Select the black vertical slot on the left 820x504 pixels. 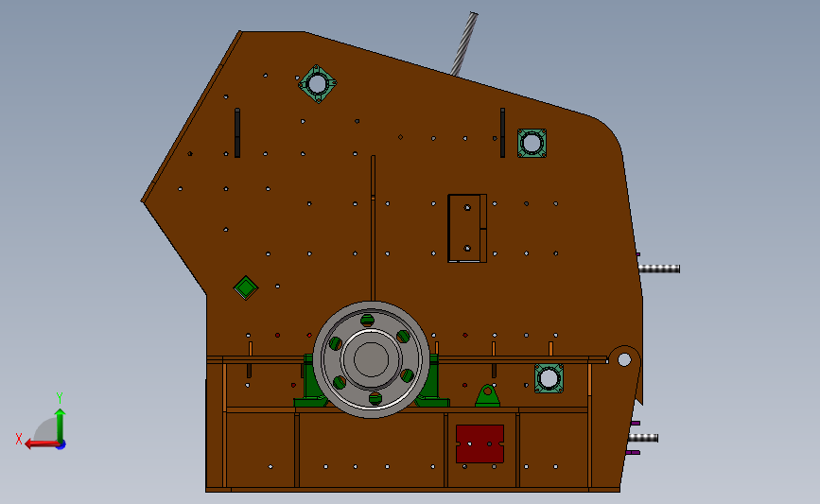tap(237, 132)
